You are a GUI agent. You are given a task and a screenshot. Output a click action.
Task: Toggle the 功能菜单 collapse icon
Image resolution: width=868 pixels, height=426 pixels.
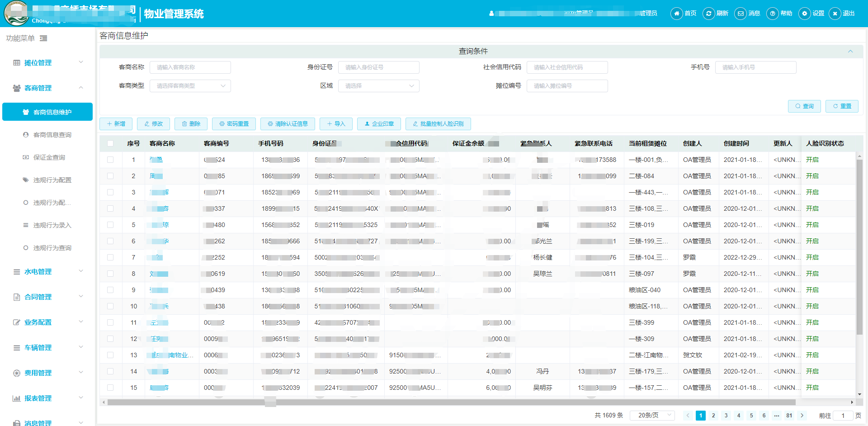pos(43,38)
